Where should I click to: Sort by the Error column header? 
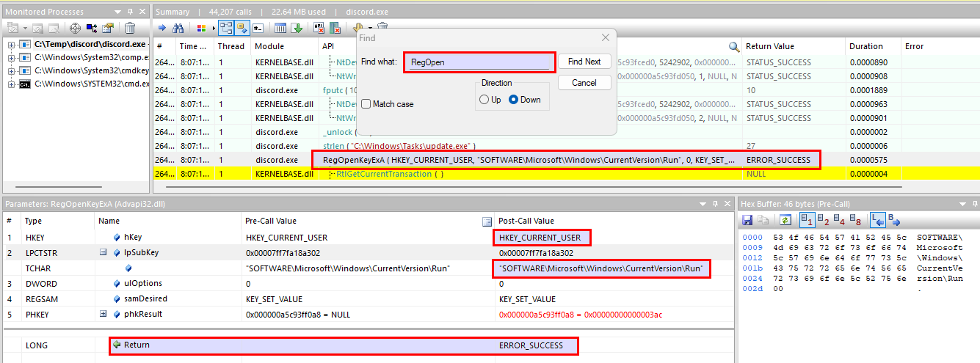pos(940,46)
